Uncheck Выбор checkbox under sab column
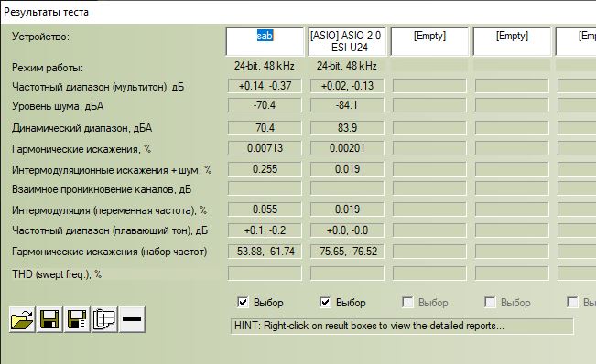Viewport: 596px width, 364px height. (243, 302)
